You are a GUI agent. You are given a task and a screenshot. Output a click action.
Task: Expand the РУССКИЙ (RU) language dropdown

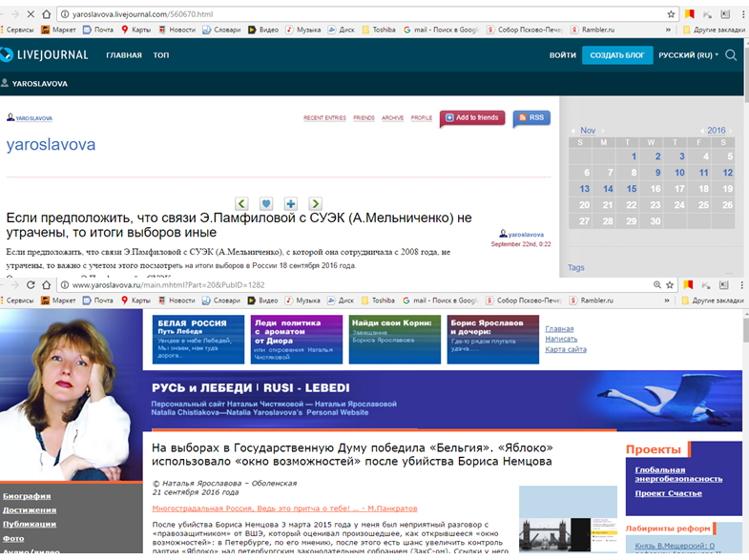pos(688,55)
